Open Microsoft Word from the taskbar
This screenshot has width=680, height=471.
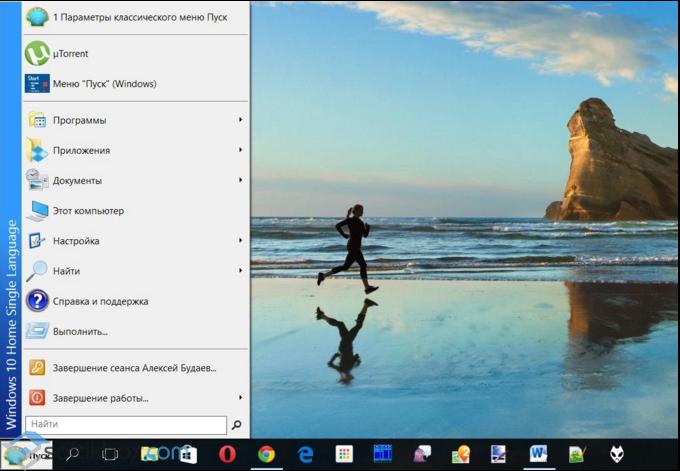coord(538,454)
